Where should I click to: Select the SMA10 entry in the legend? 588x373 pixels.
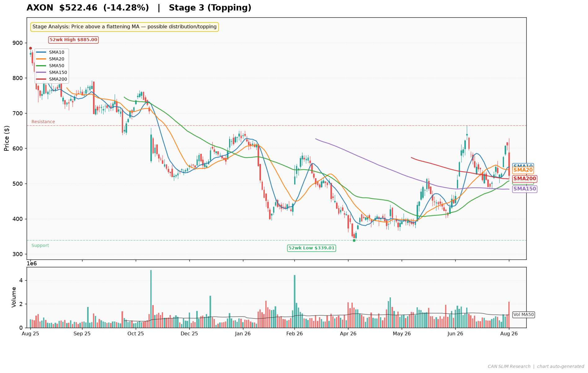pos(52,52)
